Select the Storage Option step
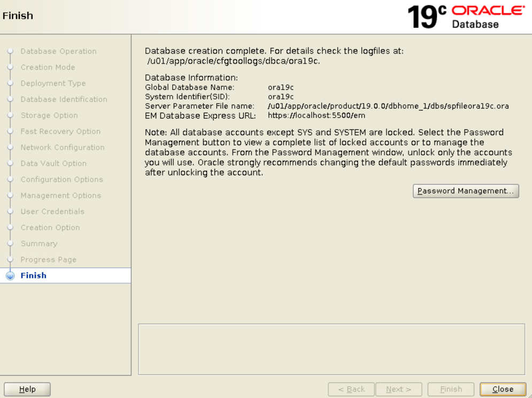The image size is (532, 398). tap(49, 115)
